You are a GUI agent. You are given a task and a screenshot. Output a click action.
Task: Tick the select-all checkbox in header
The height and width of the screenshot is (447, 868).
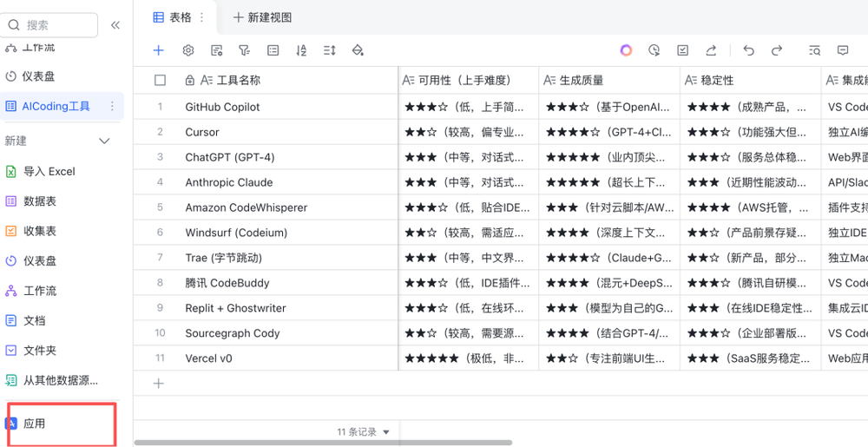click(x=160, y=80)
